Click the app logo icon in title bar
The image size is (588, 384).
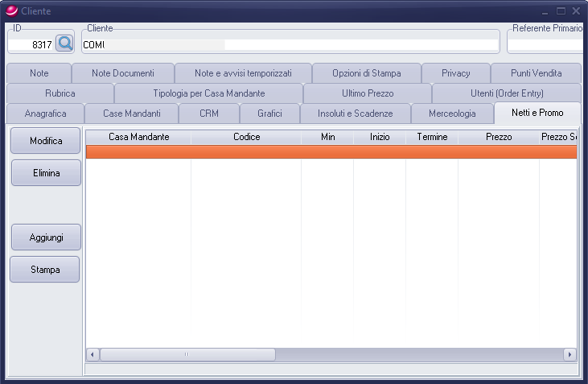(x=10, y=10)
